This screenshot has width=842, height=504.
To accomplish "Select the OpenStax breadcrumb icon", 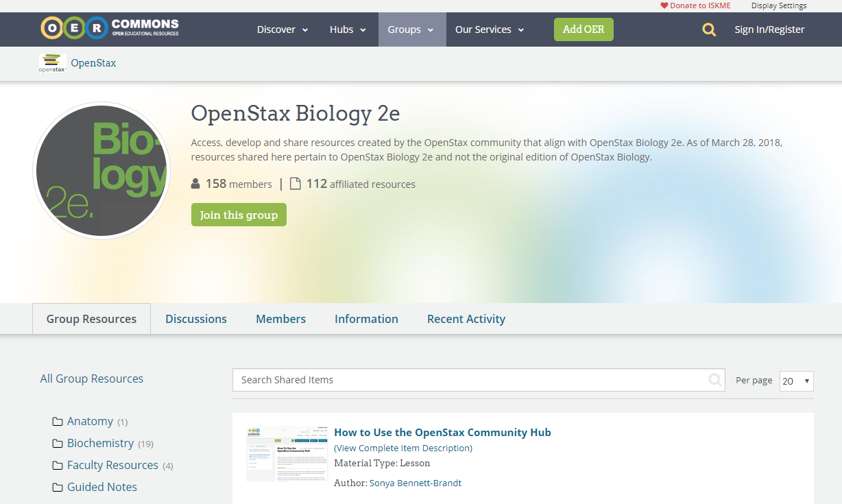I will [x=52, y=62].
